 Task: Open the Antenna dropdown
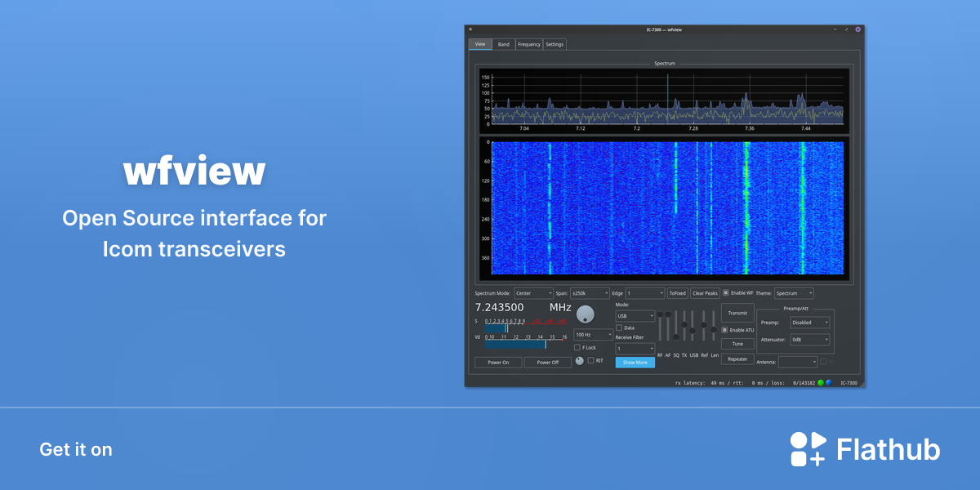[x=798, y=361]
